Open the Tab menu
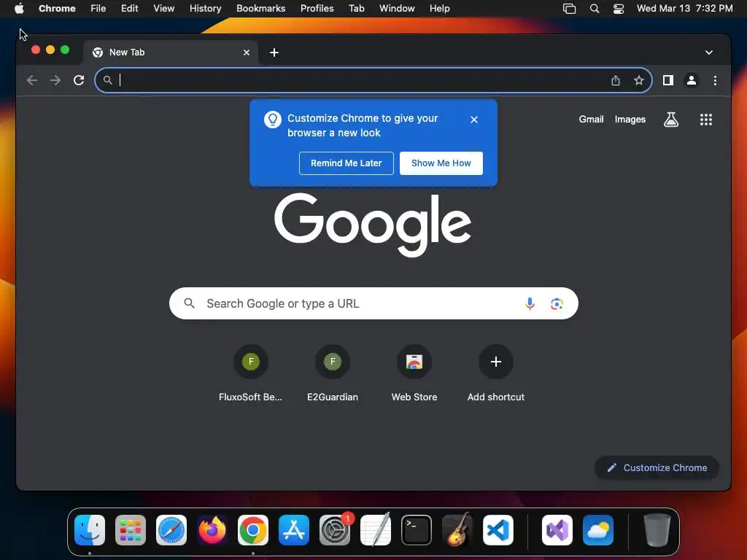The image size is (747, 560). pyautogui.click(x=356, y=9)
